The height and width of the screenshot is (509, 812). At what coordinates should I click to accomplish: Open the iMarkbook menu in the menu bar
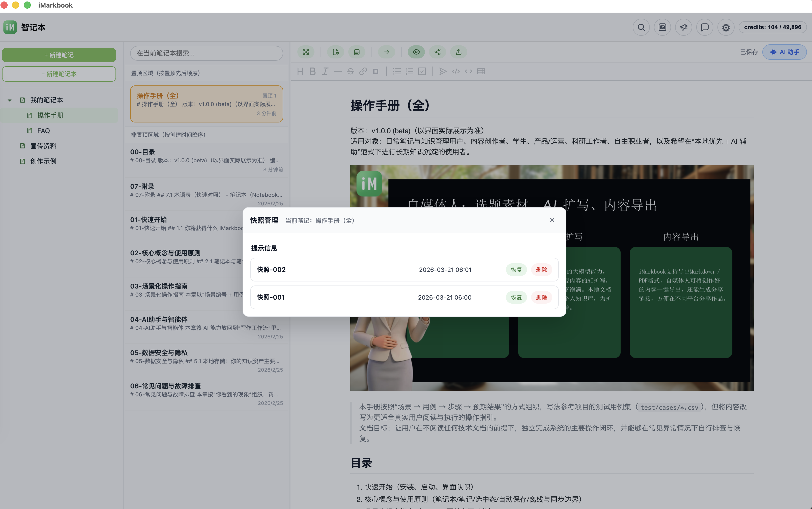pos(55,5)
